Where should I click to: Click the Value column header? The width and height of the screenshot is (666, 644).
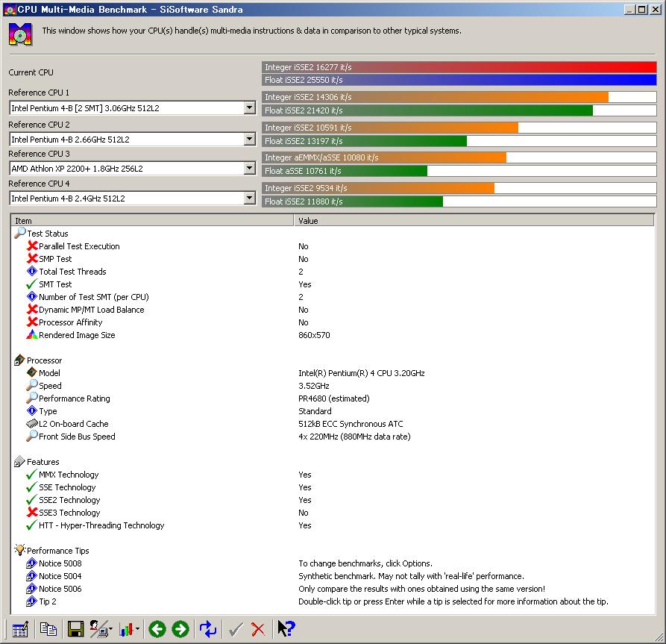tap(474, 221)
